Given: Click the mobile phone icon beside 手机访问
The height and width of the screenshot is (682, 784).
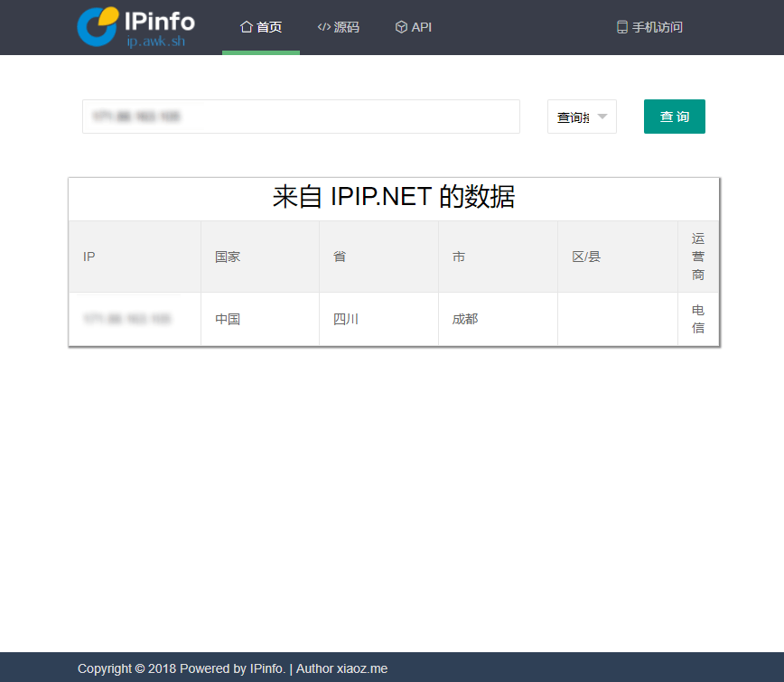Looking at the screenshot, I should coord(621,27).
